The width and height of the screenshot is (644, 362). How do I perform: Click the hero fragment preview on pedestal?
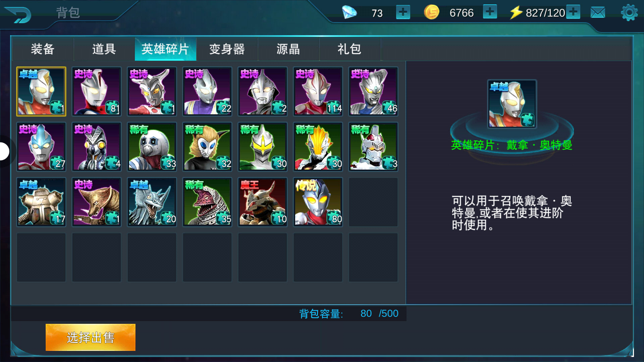pos(512,104)
